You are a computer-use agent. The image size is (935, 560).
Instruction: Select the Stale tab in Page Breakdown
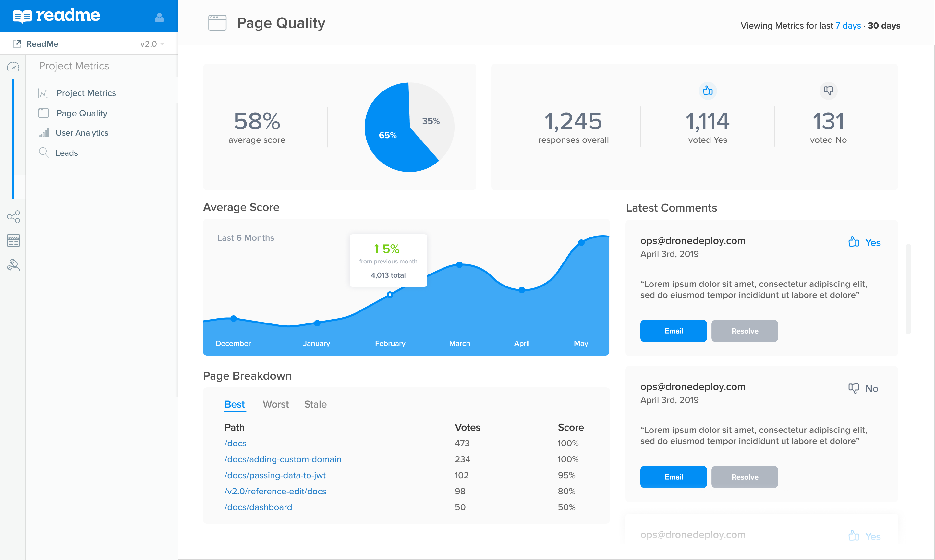coord(315,404)
